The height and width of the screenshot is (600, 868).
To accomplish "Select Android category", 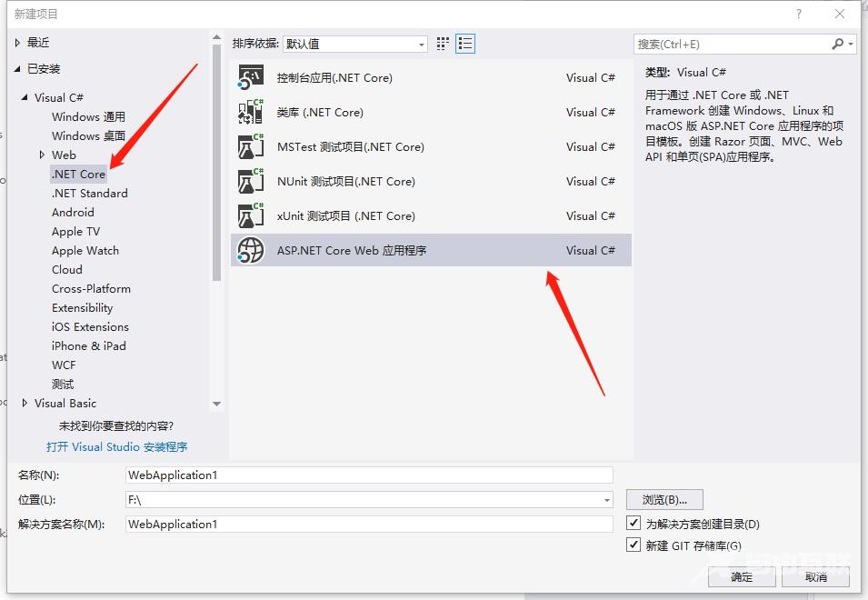I will point(73,212).
